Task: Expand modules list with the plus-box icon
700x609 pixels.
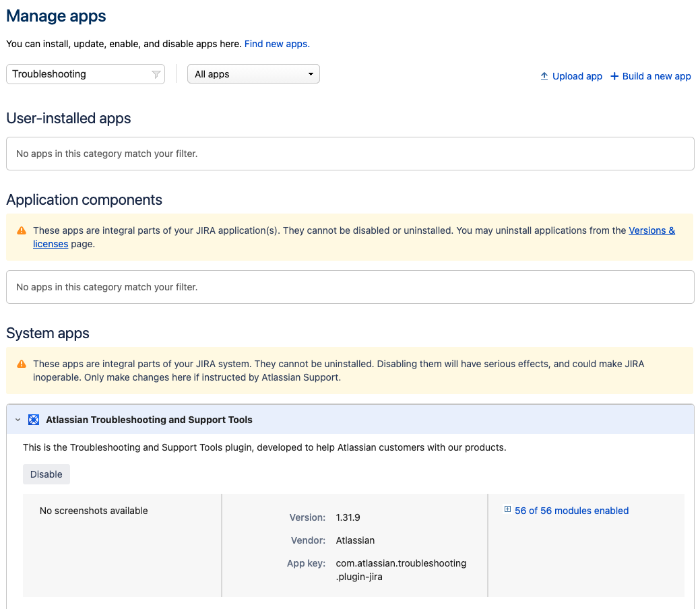Action: 507,510
